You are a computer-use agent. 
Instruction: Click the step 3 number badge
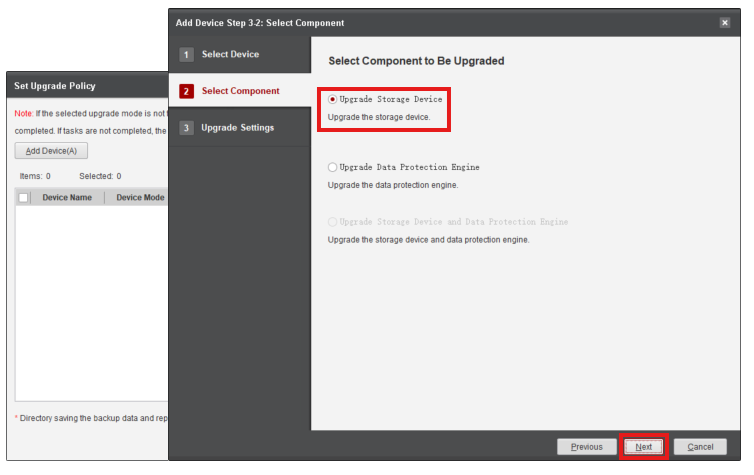(x=186, y=128)
